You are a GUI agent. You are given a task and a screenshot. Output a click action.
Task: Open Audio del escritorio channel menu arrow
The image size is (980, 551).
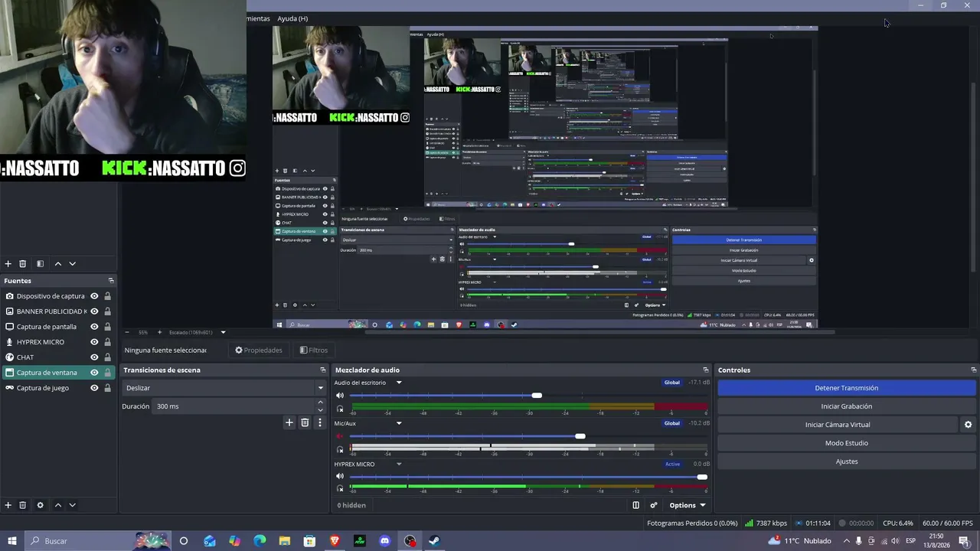[399, 383]
